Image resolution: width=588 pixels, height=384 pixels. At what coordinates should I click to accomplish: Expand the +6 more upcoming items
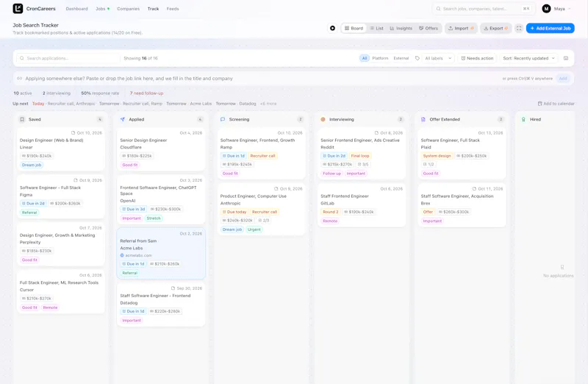268,104
